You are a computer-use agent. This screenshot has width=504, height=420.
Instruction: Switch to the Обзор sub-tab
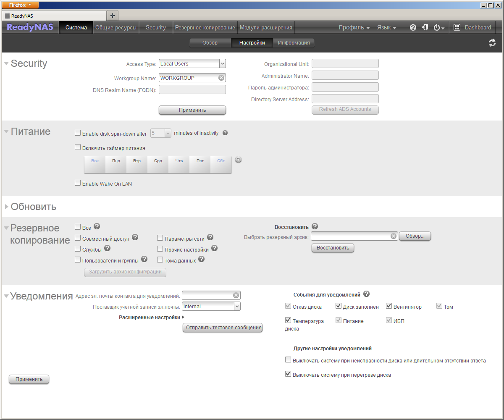(x=210, y=43)
